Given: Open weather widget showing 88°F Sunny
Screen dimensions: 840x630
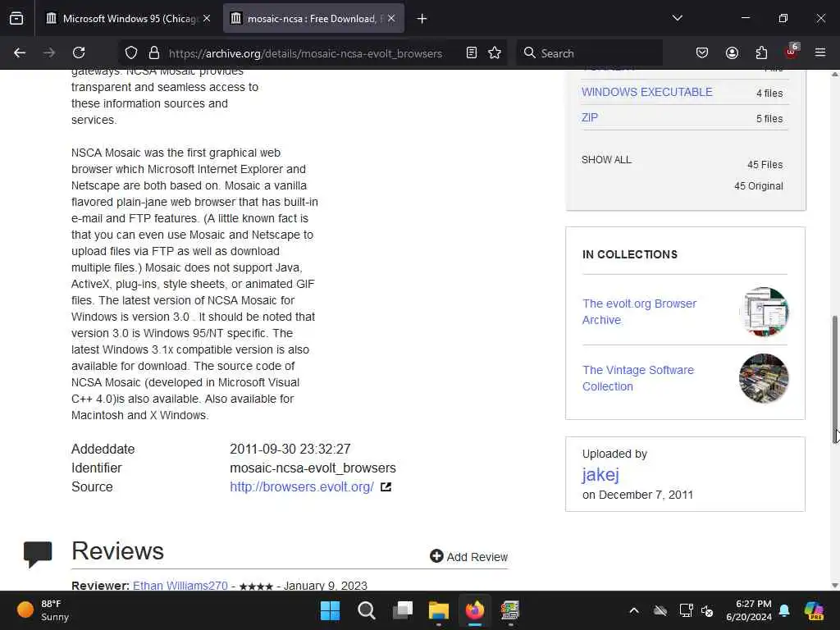Looking at the screenshot, I should point(43,610).
